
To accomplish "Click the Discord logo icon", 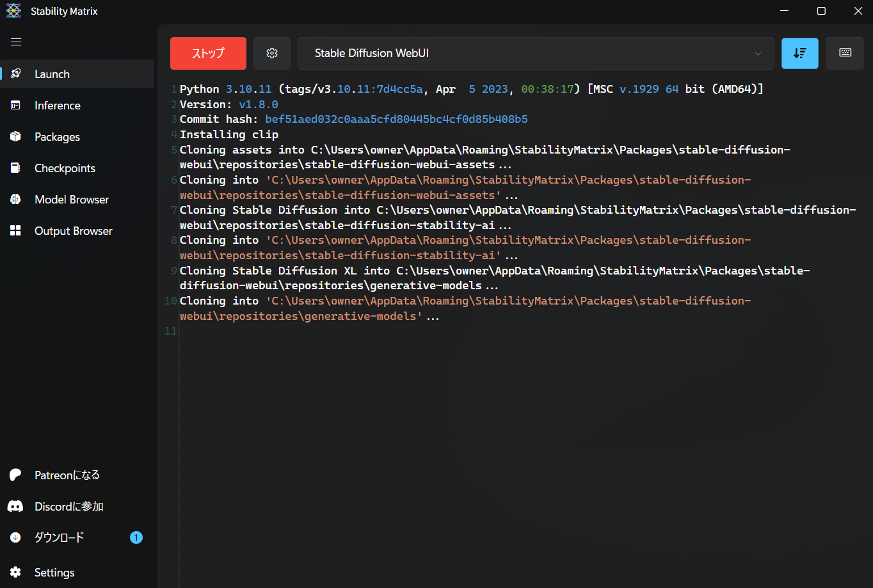I will (15, 506).
